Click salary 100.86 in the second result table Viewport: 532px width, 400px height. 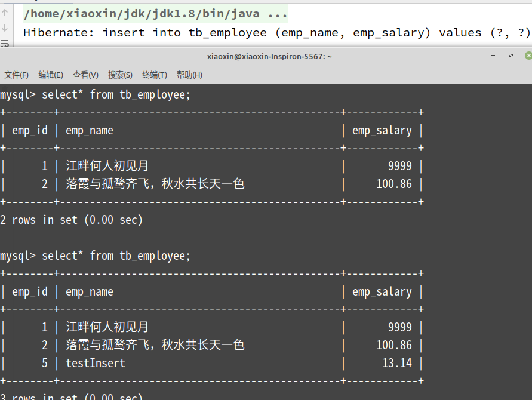click(394, 345)
